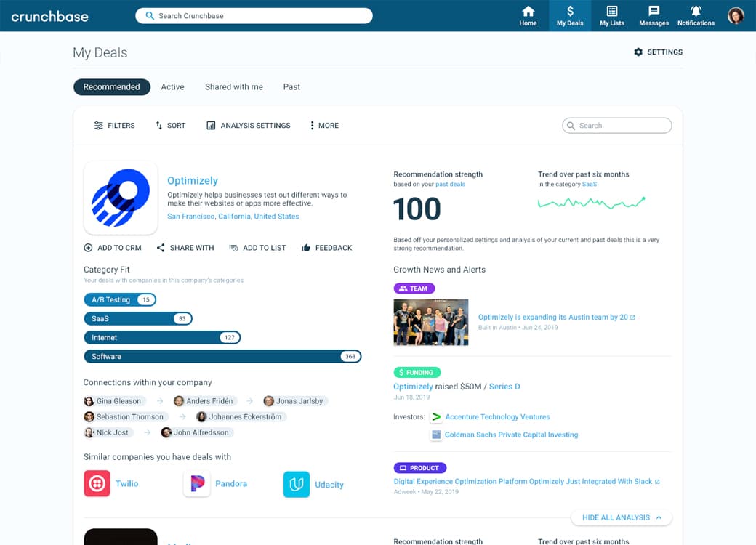Open the Home icon in top navigation

click(x=528, y=12)
